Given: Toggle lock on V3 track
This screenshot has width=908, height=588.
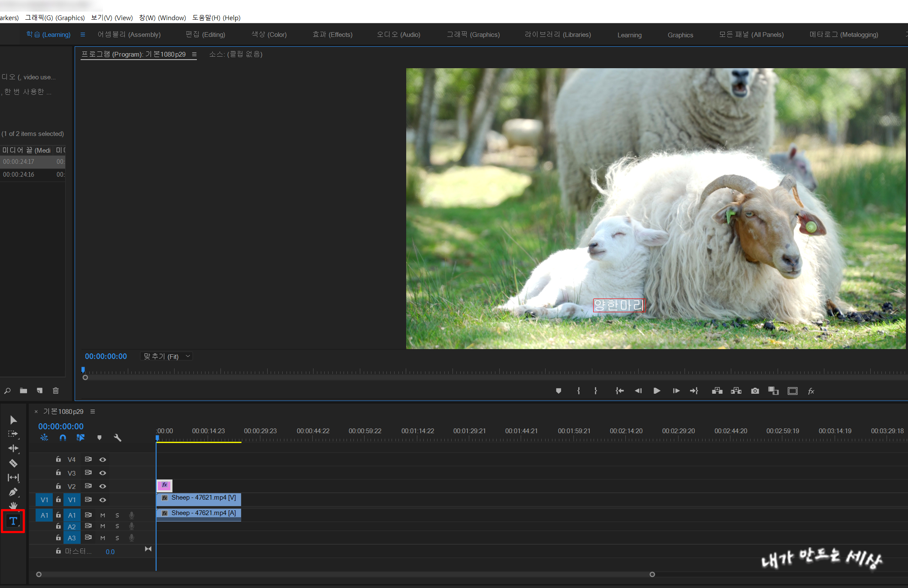Looking at the screenshot, I should (58, 473).
